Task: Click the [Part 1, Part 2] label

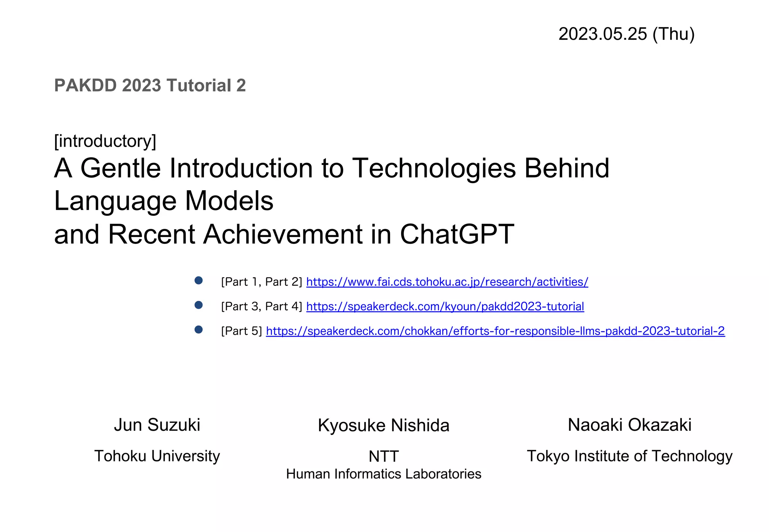Action: click(x=261, y=282)
